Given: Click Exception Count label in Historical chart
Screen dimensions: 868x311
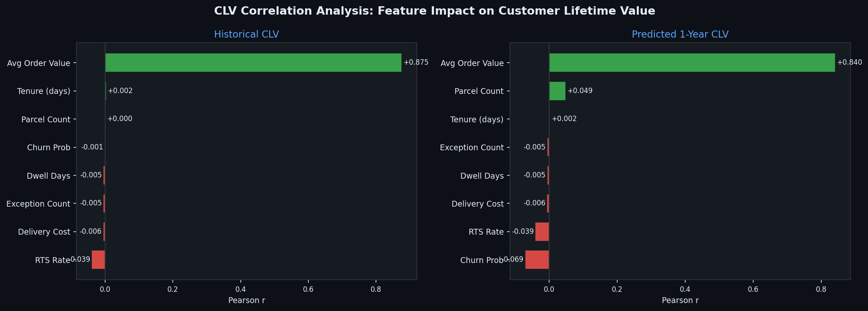Looking at the screenshot, I should pos(38,204).
